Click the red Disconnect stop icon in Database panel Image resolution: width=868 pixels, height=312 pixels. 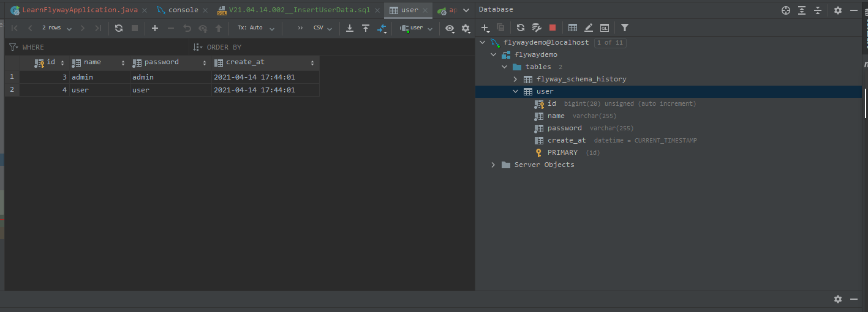pos(553,28)
